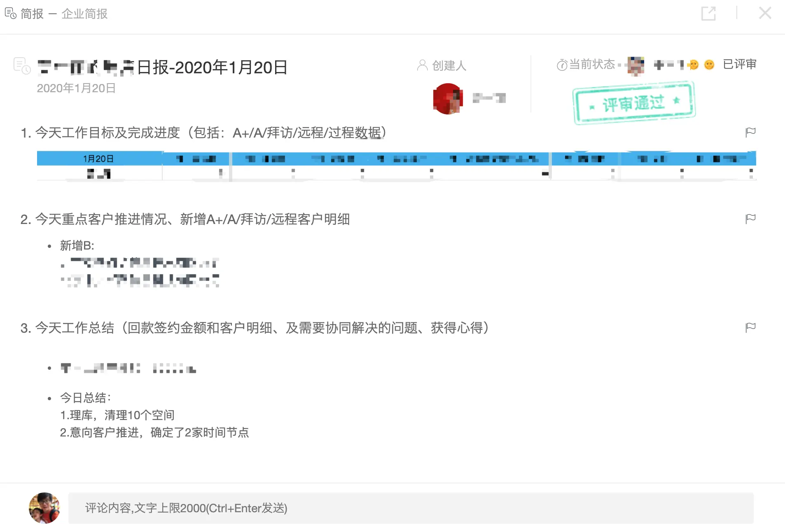Screen dimensions: 785x532
Task: Click the second sun-face emoji reaction
Action: coord(709,65)
